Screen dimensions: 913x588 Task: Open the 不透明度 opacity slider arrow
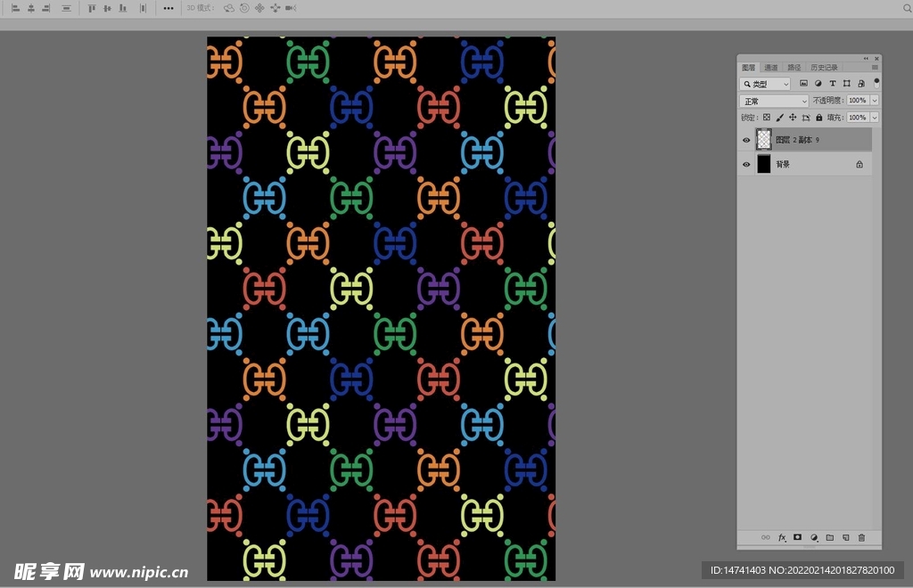click(x=875, y=101)
